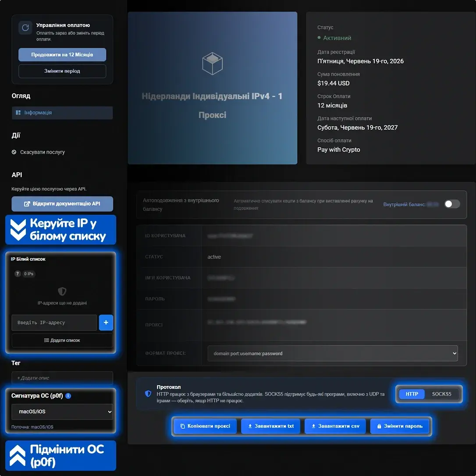
Task: Click the shield icon beside Протокол
Action: click(148, 394)
